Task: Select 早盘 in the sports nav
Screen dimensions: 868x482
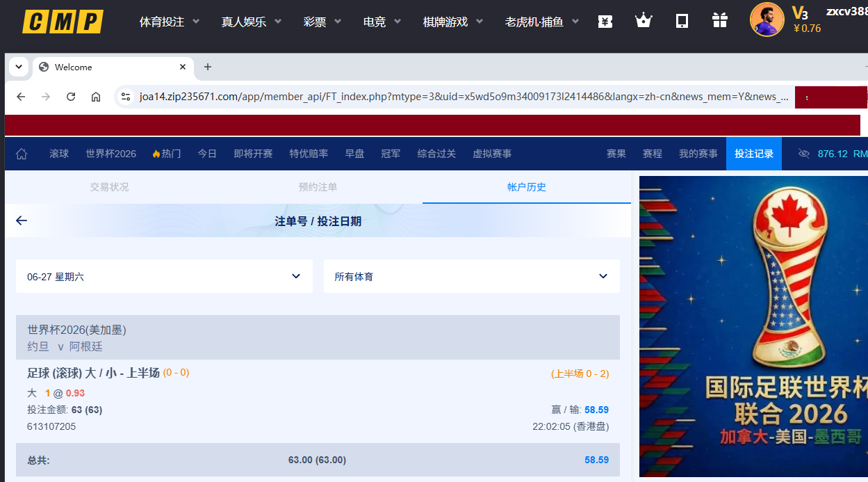Action: (x=354, y=154)
